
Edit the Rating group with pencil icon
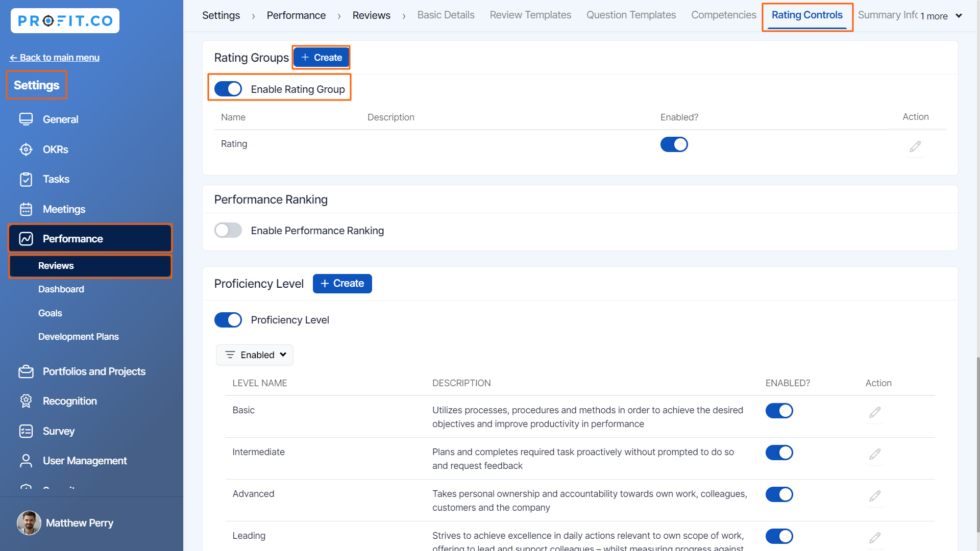point(915,147)
